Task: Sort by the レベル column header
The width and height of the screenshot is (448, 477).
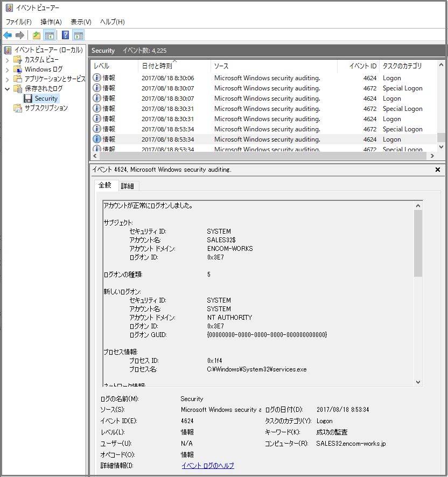Action: pos(115,66)
